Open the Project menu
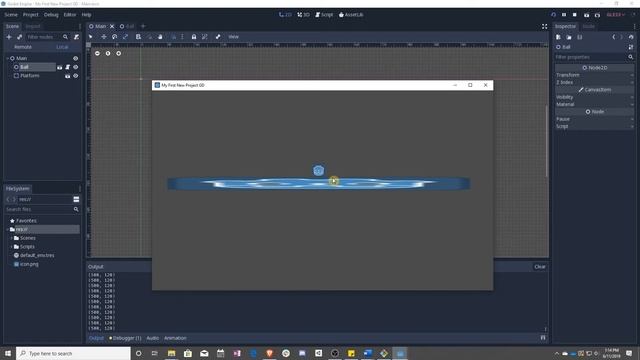This screenshot has width=640, height=360. click(x=31, y=15)
